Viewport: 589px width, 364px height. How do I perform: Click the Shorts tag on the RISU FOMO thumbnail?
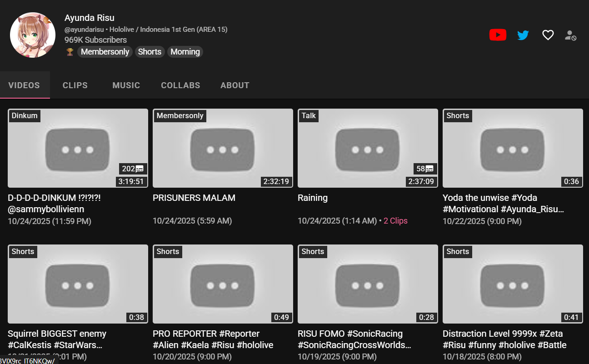click(313, 251)
